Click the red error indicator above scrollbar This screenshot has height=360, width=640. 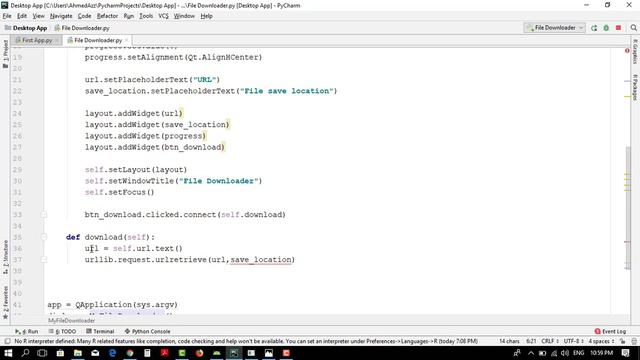pos(627,51)
